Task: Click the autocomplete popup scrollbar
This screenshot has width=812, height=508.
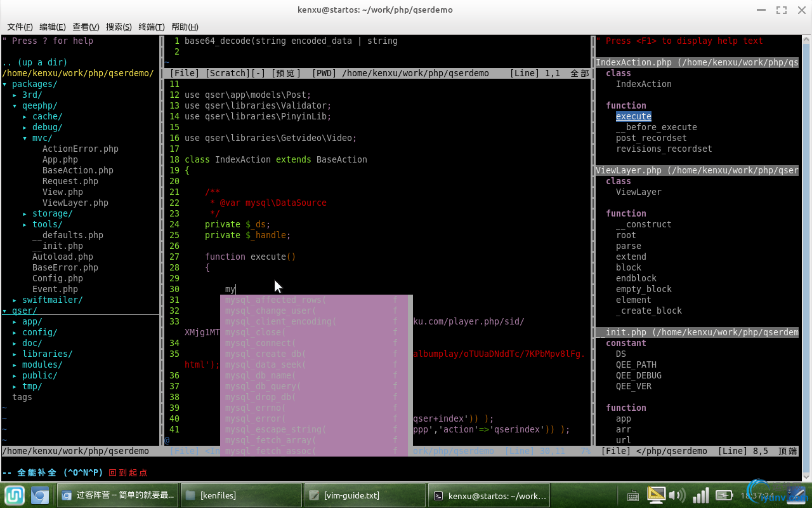Action: pyautogui.click(x=410, y=375)
